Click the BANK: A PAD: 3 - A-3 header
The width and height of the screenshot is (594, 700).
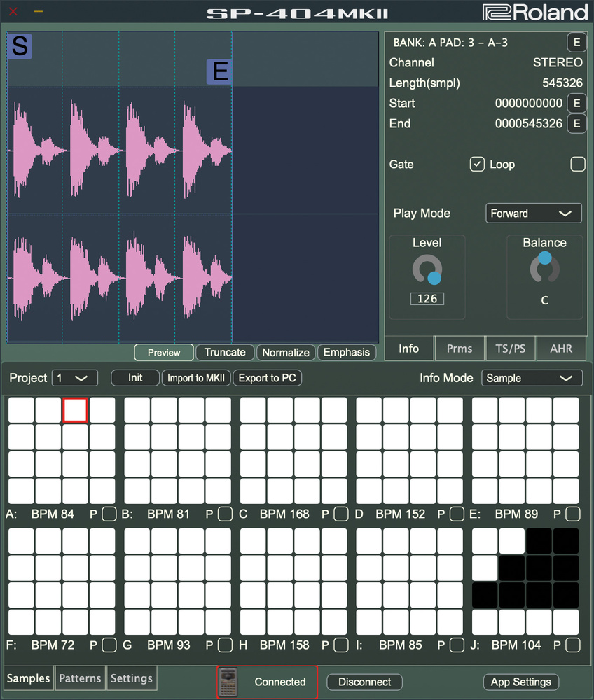coord(450,43)
